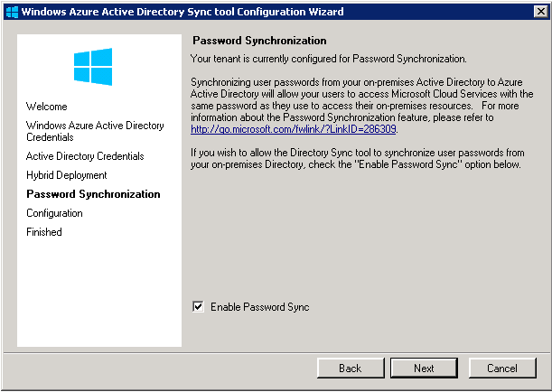Go to Windows Azure Active Directory Credentials step
The width and height of the screenshot is (552, 392).
[x=95, y=132]
